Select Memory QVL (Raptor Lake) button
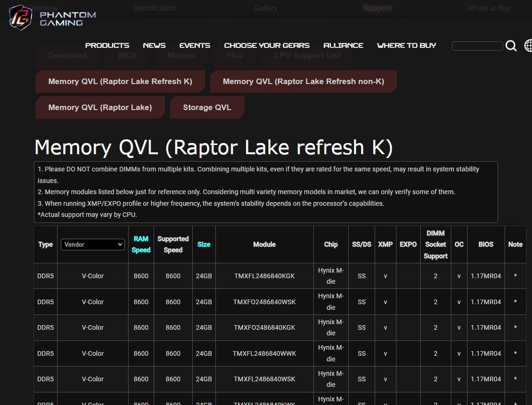532x405 pixels. 100,107
